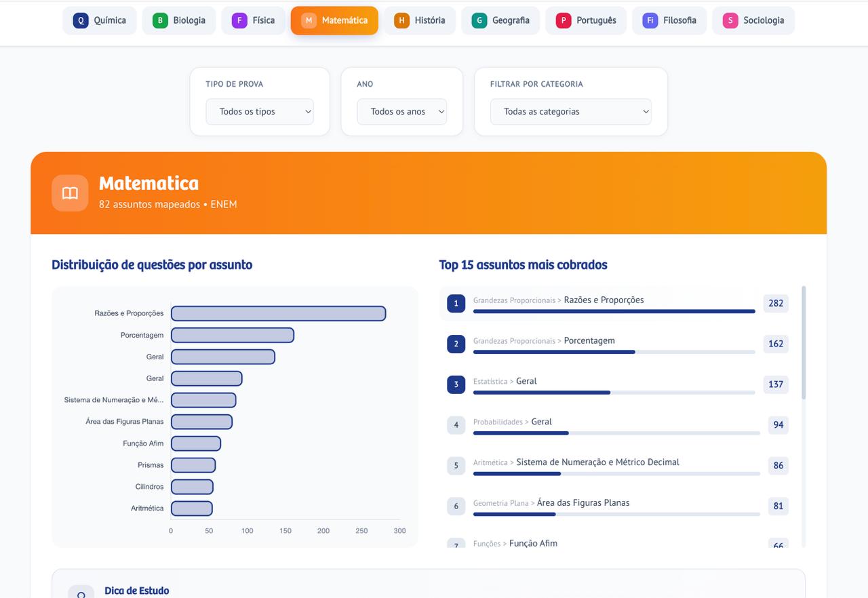Viewport: 868px width, 598px height.
Task: Click the book icon in the Matematica banner
Action: pos(70,193)
